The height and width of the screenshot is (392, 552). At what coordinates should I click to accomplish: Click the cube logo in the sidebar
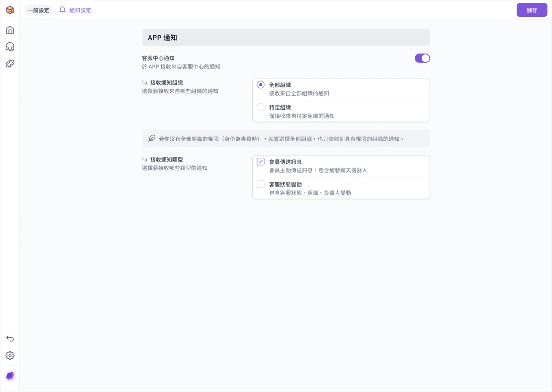[x=10, y=10]
